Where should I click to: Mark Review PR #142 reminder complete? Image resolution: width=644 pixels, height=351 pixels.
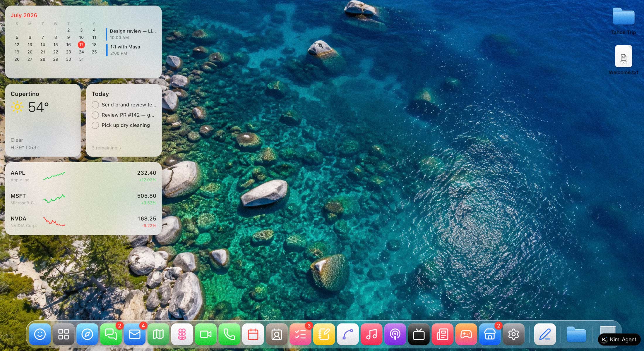click(x=95, y=115)
